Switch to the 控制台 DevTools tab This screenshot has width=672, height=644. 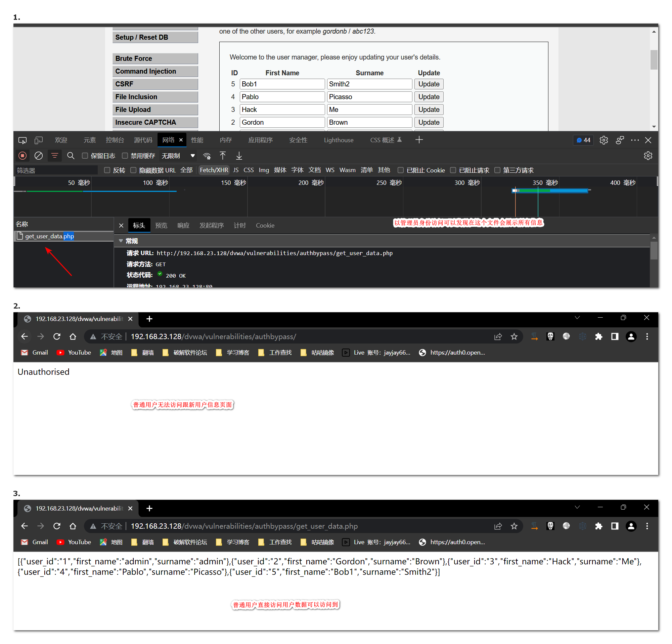(115, 140)
